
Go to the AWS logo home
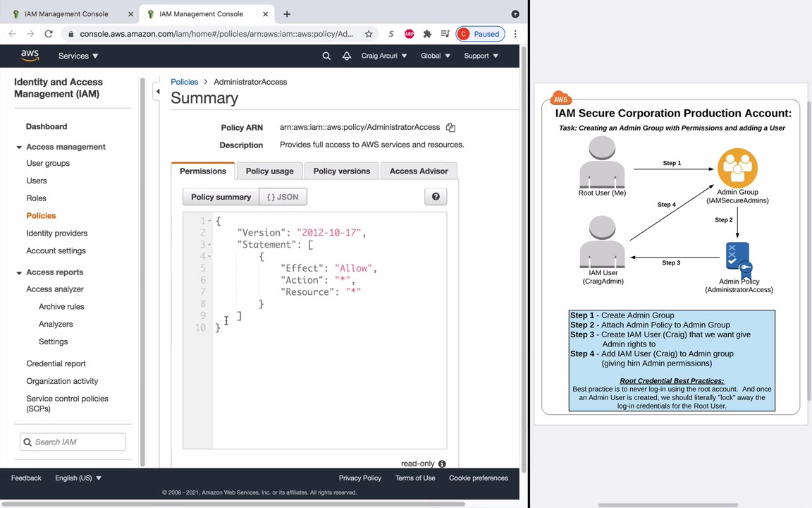pos(30,56)
